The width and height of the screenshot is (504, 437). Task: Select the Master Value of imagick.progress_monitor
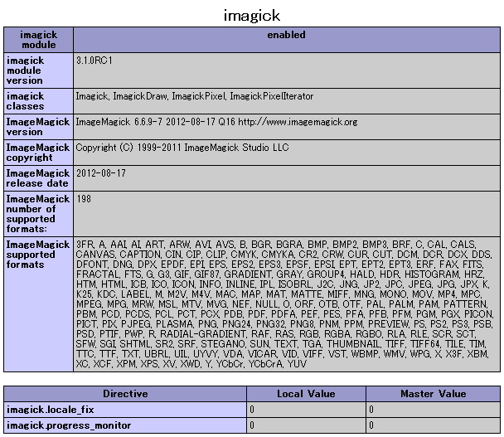point(433,425)
